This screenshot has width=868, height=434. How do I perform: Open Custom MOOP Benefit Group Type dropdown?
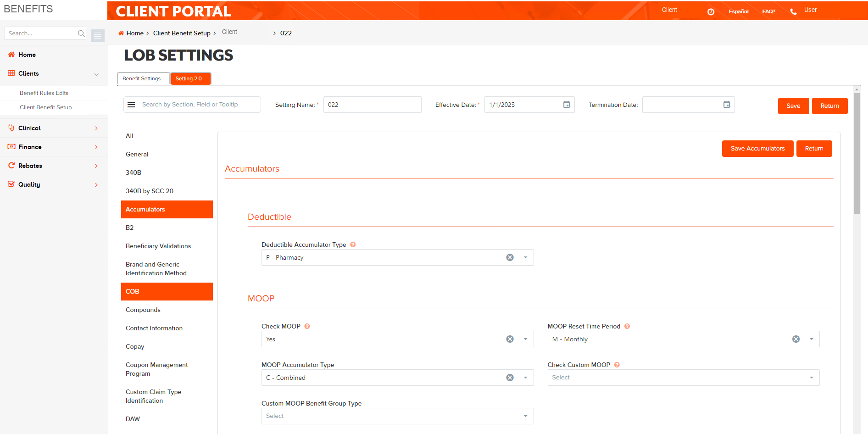coord(397,416)
